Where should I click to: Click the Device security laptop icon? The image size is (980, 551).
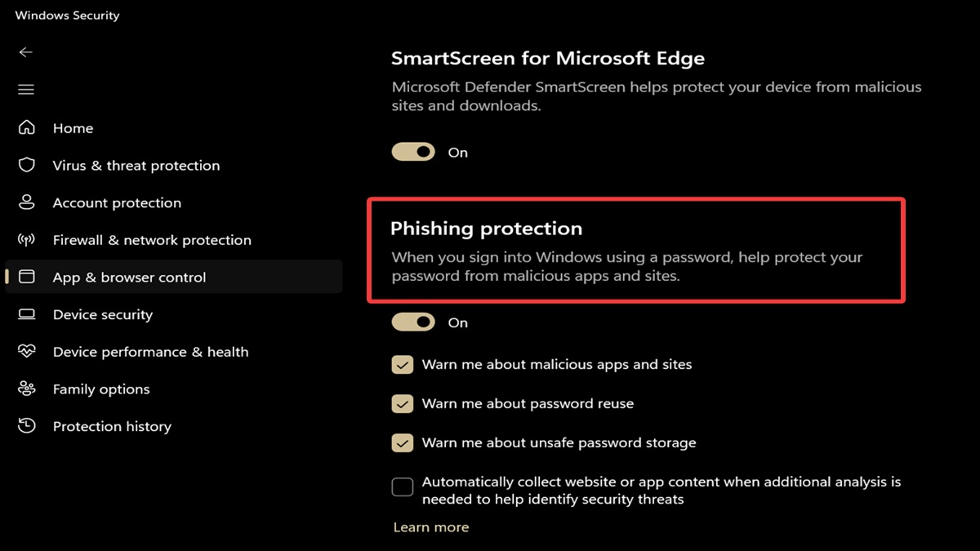(x=27, y=314)
